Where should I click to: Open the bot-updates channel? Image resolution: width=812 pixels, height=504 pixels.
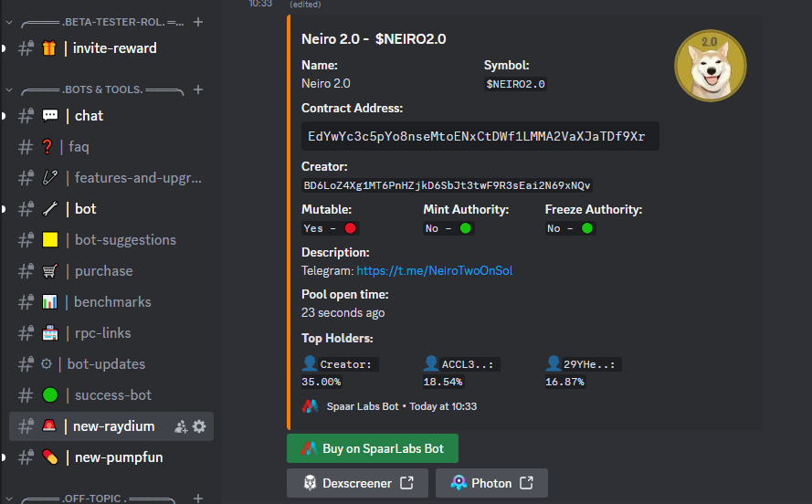pyautogui.click(x=111, y=364)
